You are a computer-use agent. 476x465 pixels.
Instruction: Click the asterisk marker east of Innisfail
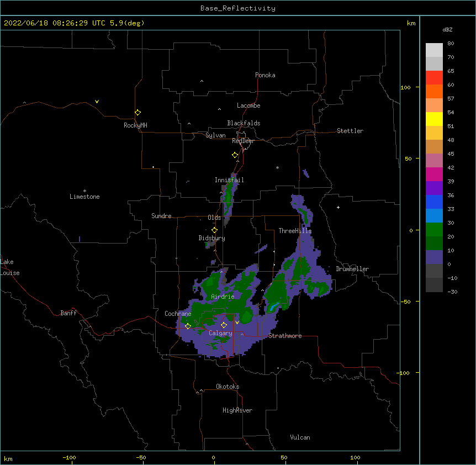[x=277, y=167]
